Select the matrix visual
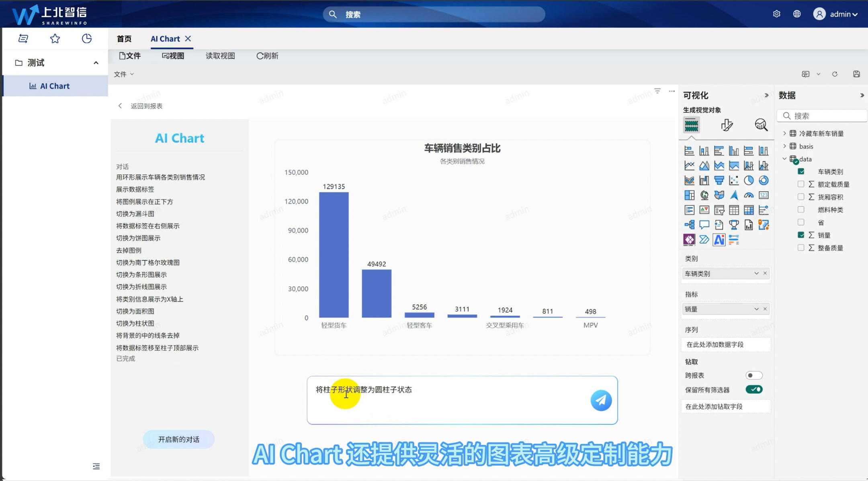This screenshot has width=868, height=481. click(x=748, y=210)
